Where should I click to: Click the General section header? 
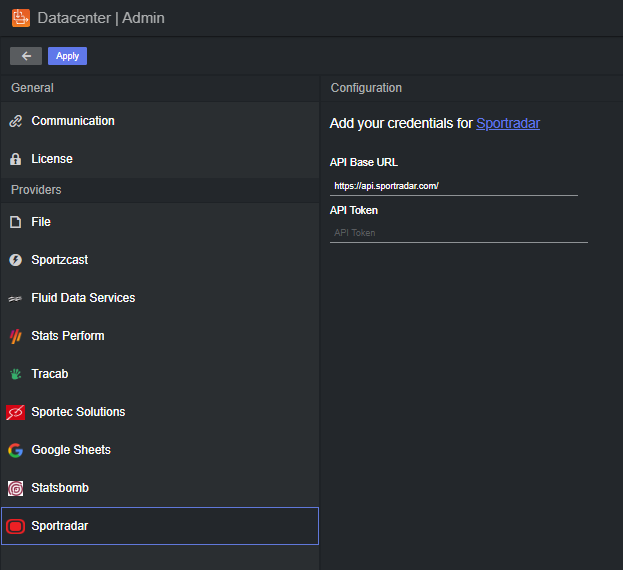[x=32, y=88]
